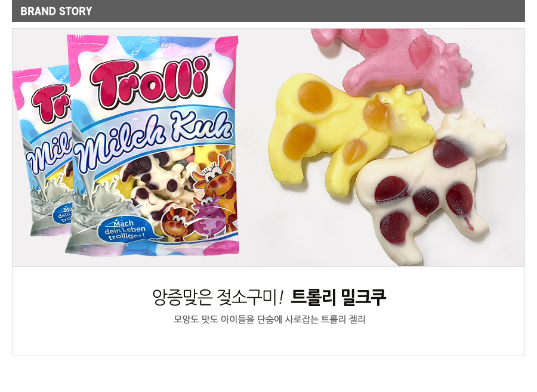Click the dark red spot on white cow's neck

click(450, 152)
